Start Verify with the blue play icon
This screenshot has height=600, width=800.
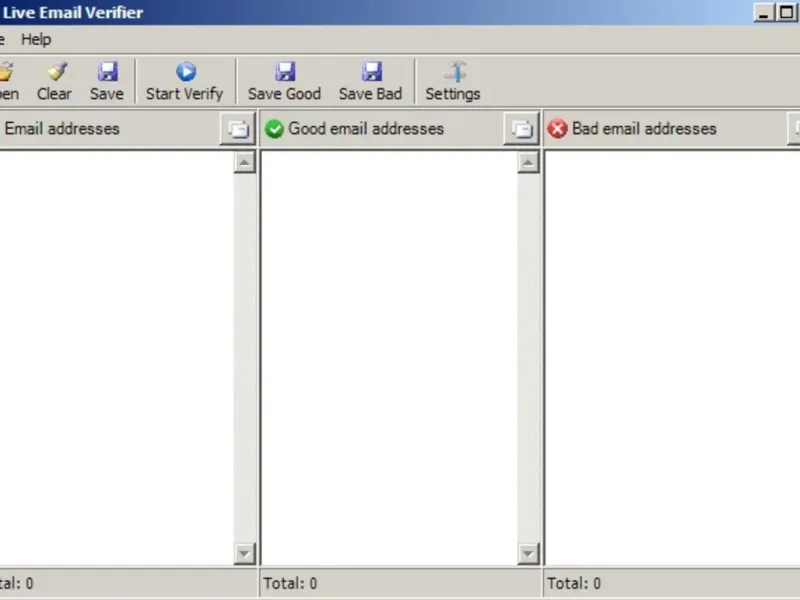click(x=185, y=81)
